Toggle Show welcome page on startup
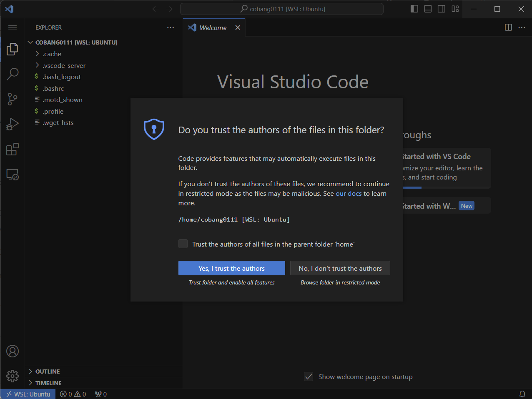This screenshot has width=532, height=399. [x=309, y=377]
